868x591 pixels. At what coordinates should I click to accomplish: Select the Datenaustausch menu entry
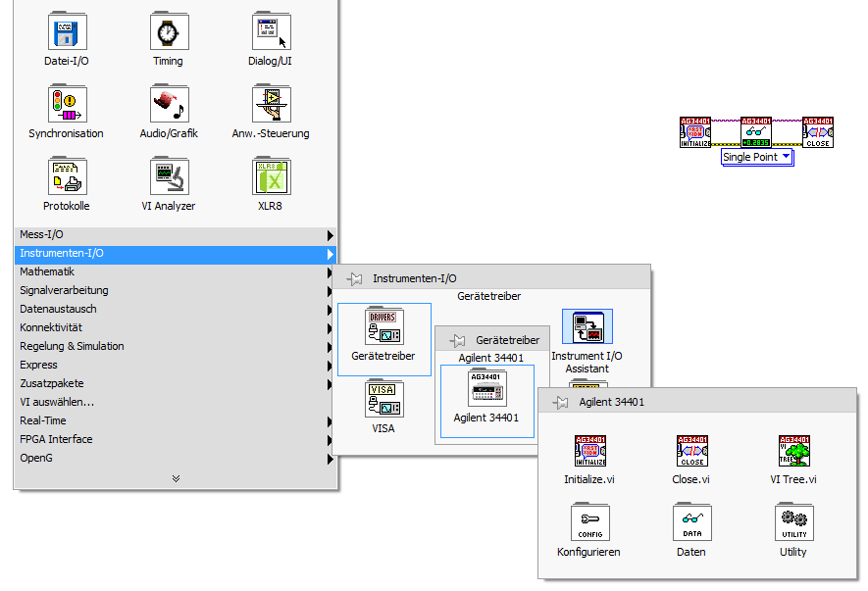pos(175,310)
